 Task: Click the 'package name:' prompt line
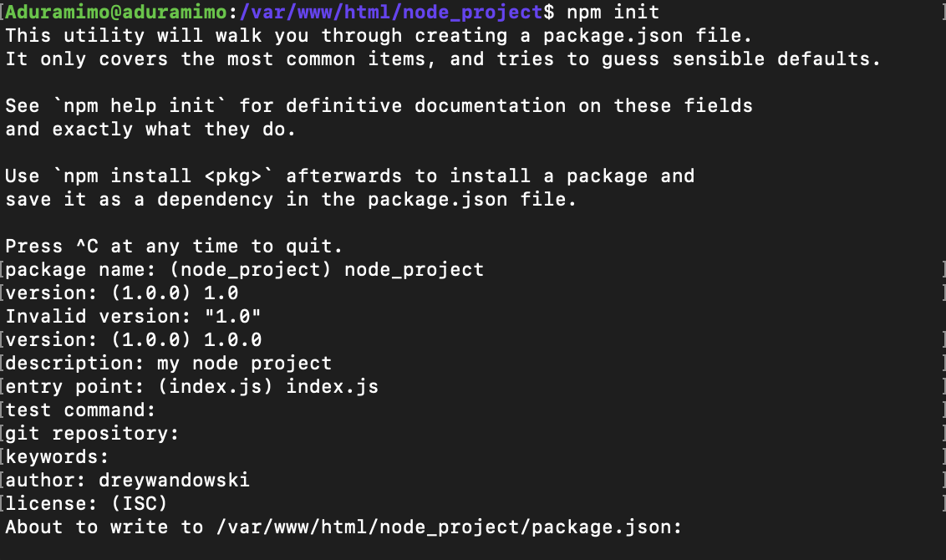pos(245,270)
